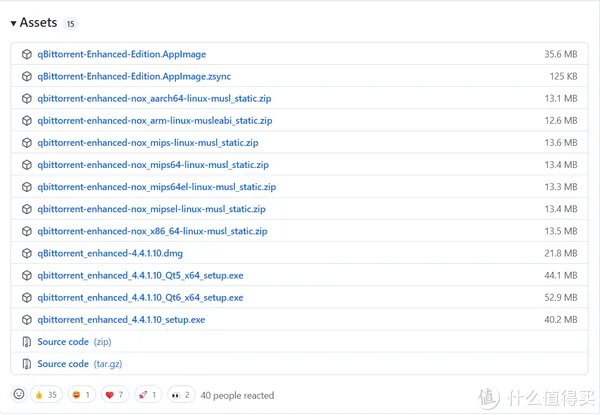Toggle the rocket reaction
This screenshot has height=415, width=600.
[147, 395]
